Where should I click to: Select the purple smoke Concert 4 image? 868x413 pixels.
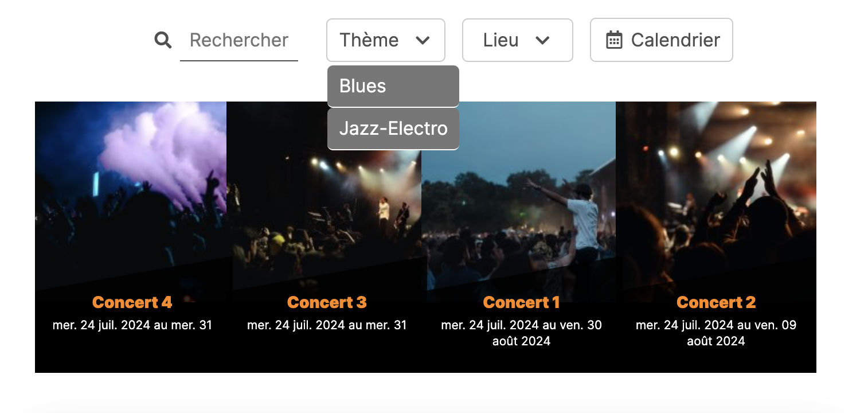coord(131,189)
